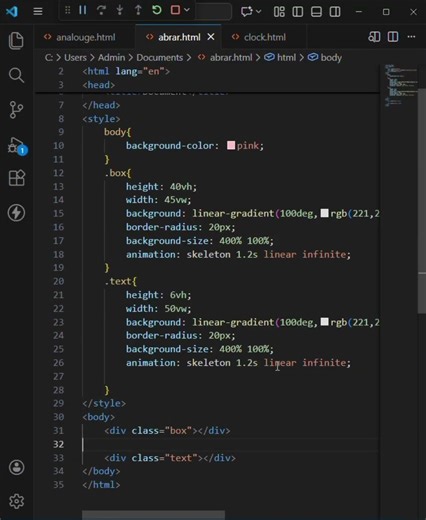Select Documents in the breadcrumb
This screenshot has height=520, width=426.
click(x=160, y=57)
